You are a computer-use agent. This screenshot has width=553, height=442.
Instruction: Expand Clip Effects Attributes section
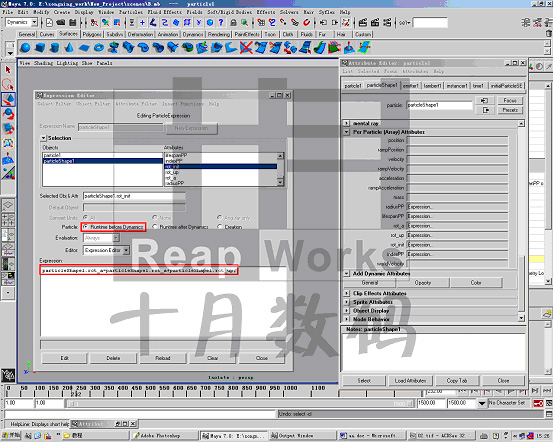(346, 293)
